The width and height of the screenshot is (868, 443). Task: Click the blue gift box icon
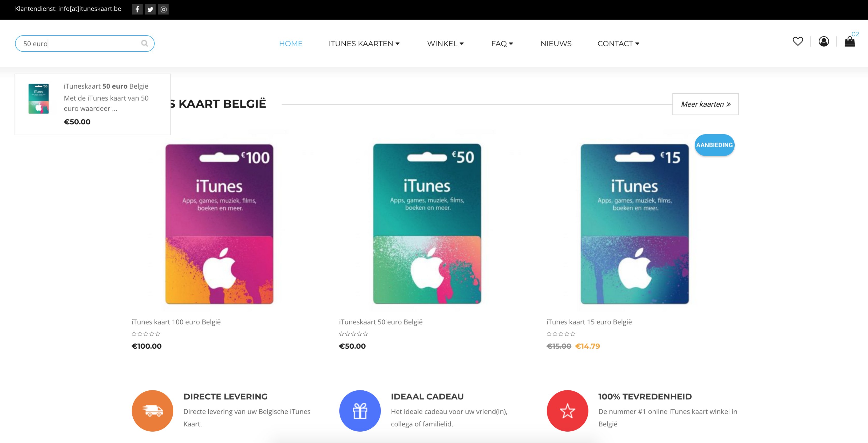tap(360, 411)
